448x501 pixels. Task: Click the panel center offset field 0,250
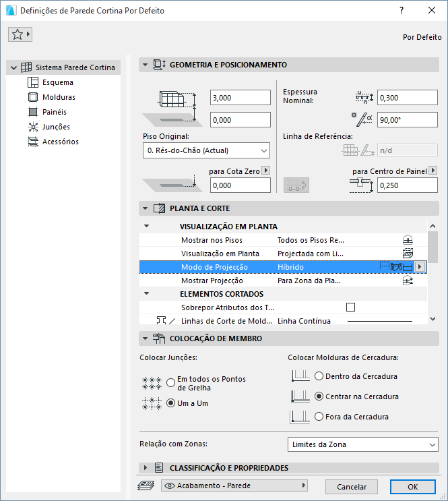tap(407, 185)
